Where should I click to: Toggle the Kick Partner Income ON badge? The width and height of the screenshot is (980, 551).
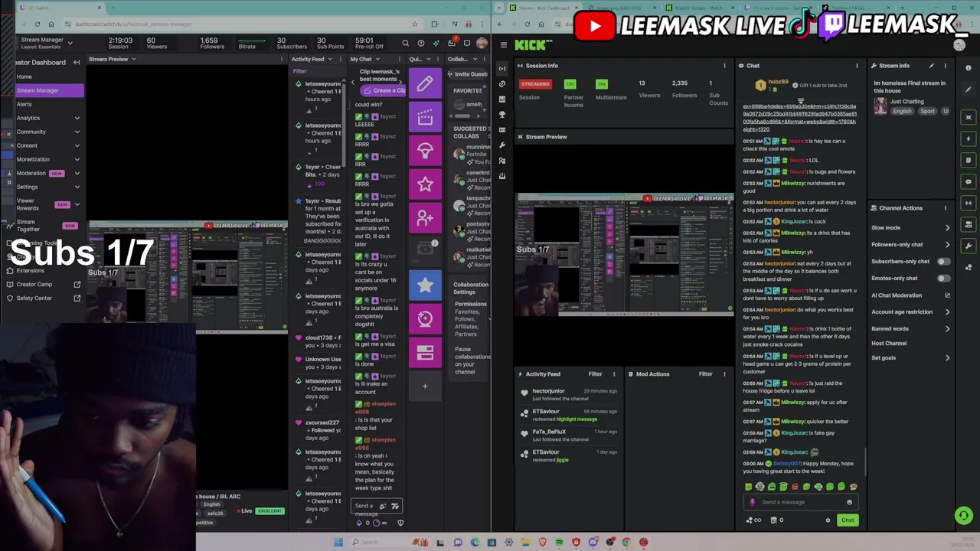(570, 83)
